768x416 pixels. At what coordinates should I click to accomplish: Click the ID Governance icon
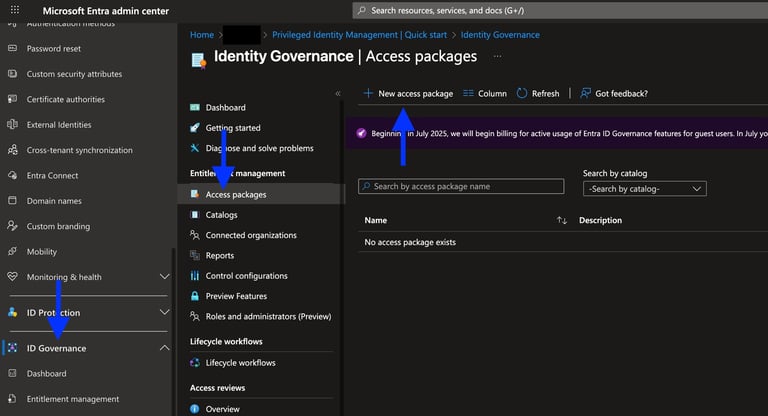[13, 348]
